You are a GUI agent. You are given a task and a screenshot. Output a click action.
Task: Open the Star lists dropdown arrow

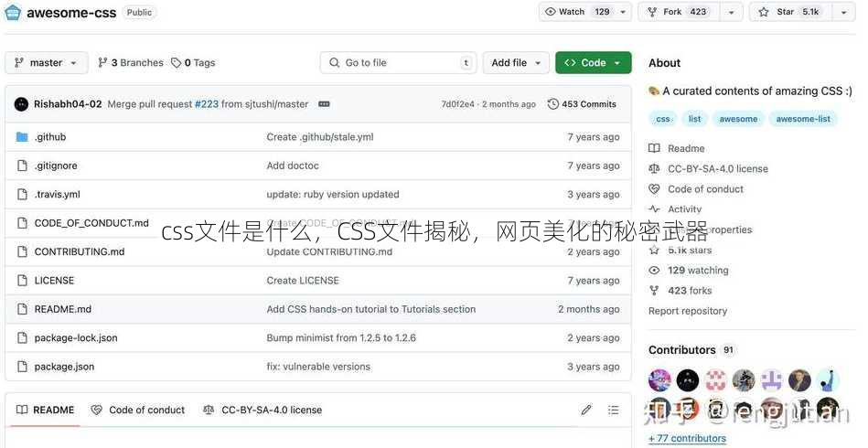[x=844, y=12]
